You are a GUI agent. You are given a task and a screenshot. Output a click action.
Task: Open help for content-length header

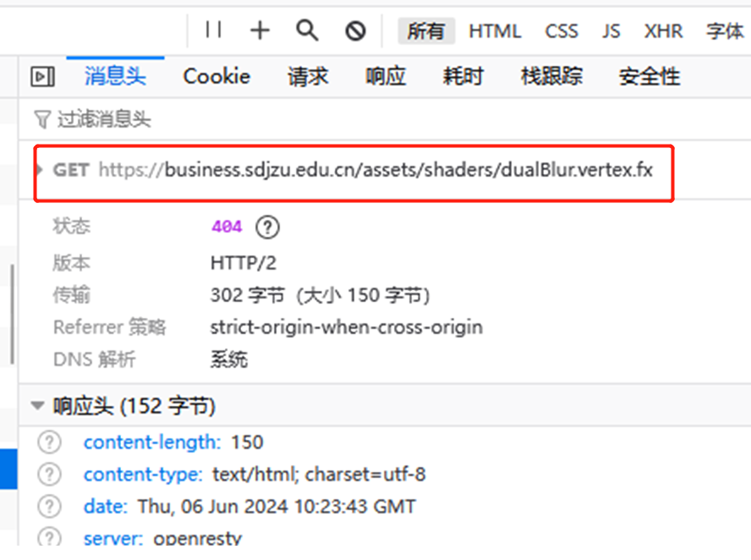click(x=51, y=442)
